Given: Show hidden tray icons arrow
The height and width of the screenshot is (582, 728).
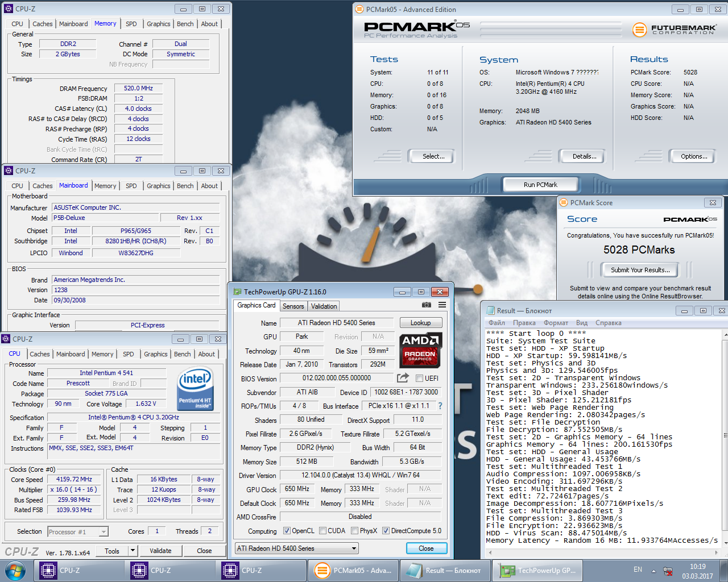Looking at the screenshot, I should point(653,571).
